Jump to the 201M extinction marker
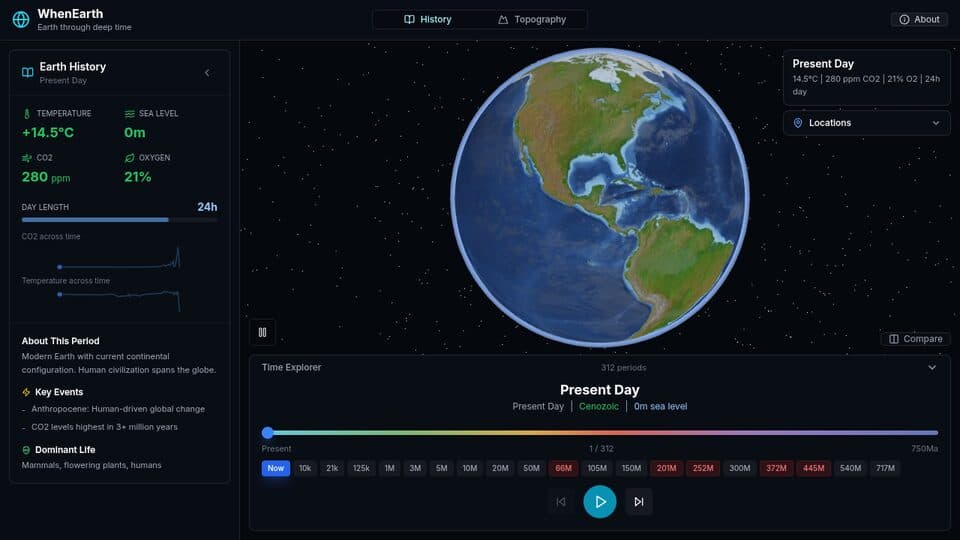Image resolution: width=960 pixels, height=540 pixels. [666, 468]
